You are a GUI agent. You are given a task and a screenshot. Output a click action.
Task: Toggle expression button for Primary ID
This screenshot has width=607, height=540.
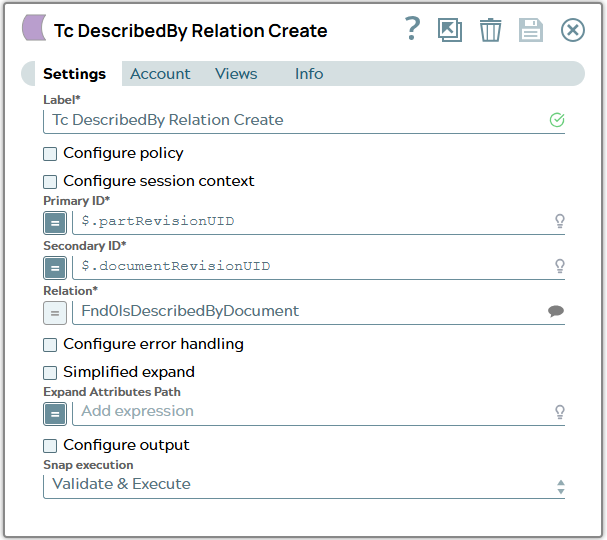coord(55,223)
